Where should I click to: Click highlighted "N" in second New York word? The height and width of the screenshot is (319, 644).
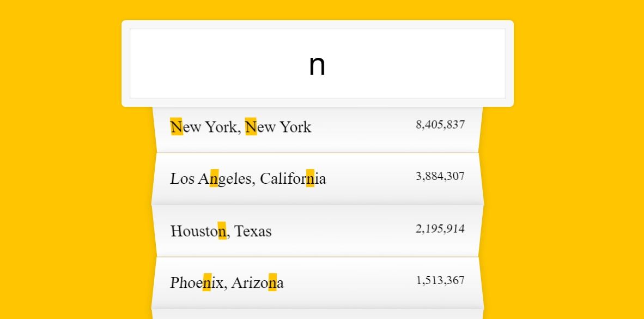(251, 127)
